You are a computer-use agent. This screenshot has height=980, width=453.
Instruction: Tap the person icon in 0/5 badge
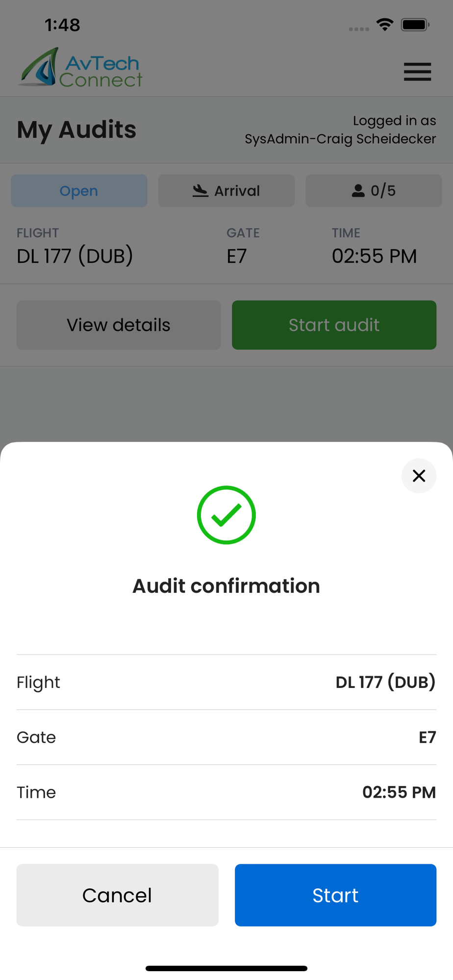pyautogui.click(x=358, y=191)
